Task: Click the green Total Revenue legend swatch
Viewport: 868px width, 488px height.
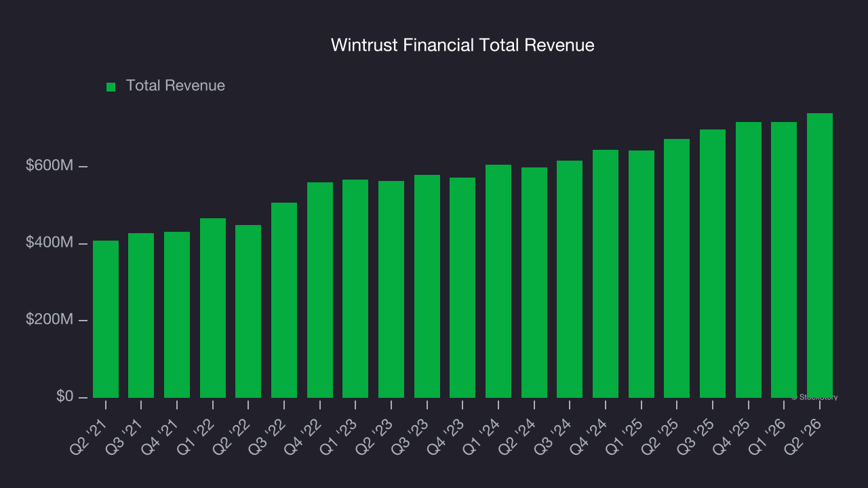Action: (111, 87)
